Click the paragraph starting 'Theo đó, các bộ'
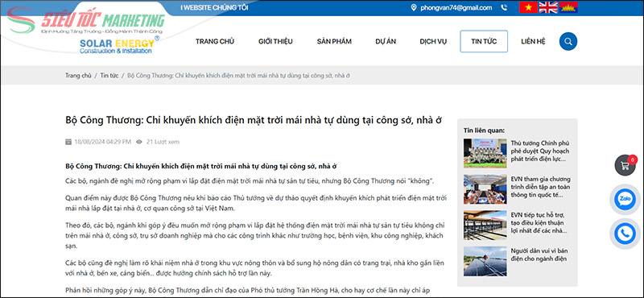This screenshot has height=298, width=644. pyautogui.click(x=255, y=236)
